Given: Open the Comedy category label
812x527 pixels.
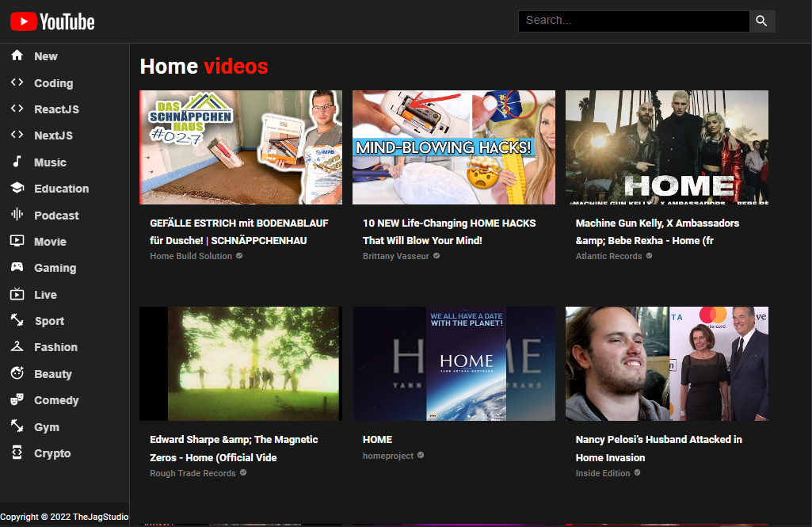Looking at the screenshot, I should [x=56, y=400].
